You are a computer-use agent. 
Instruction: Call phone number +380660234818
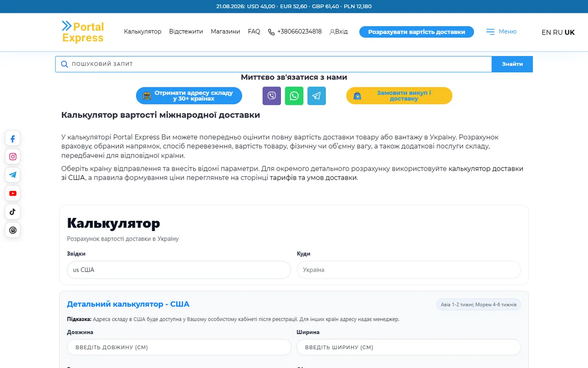295,32
